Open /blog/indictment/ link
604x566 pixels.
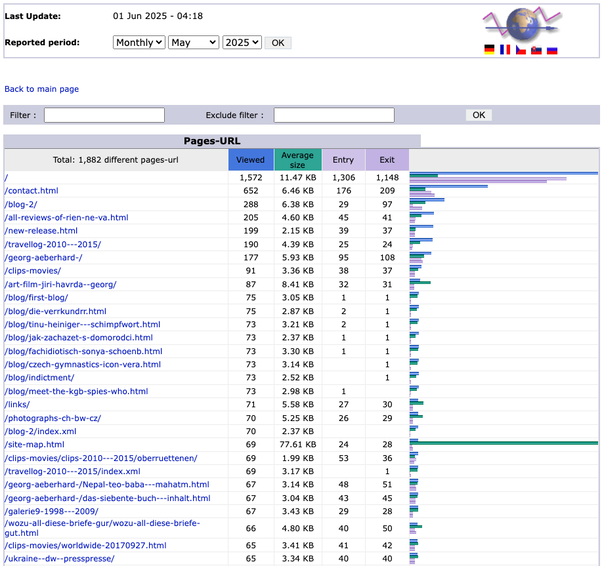point(39,378)
